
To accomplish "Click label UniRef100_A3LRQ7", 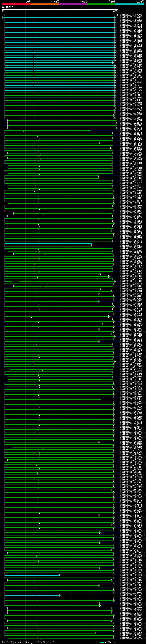I will click(131, 146).
